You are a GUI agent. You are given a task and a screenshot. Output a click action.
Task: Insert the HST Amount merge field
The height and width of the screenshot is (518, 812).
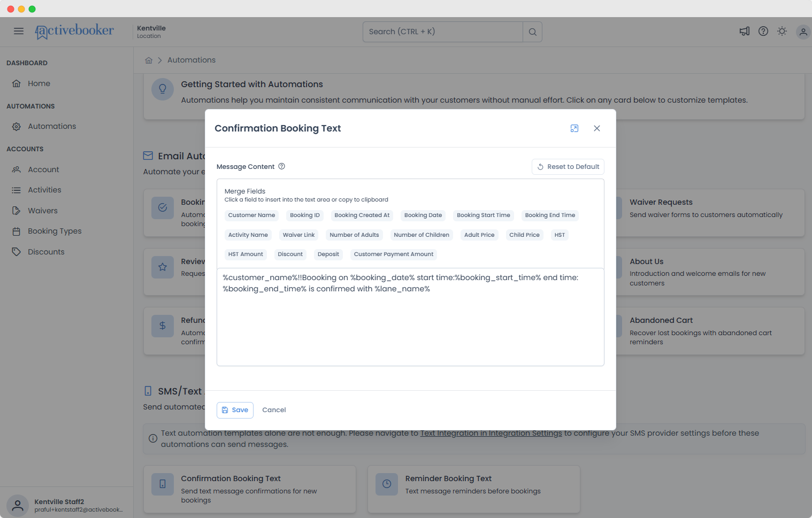246,254
